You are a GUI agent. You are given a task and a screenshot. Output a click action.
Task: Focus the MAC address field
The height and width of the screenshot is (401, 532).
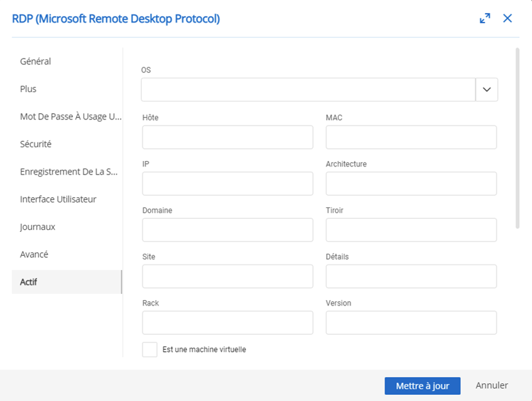(x=411, y=137)
